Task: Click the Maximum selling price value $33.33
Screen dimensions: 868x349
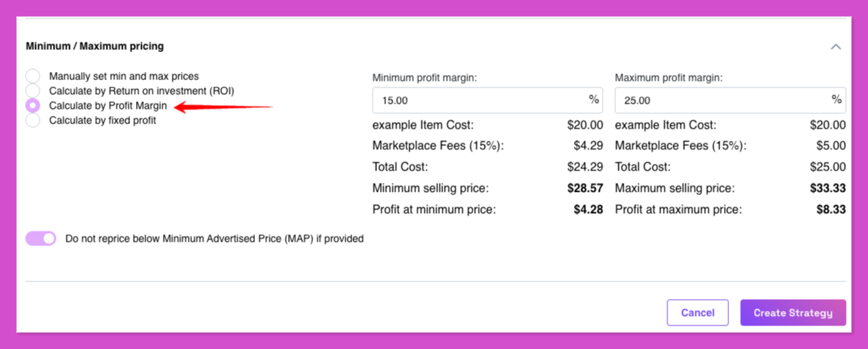Action: pos(828,189)
